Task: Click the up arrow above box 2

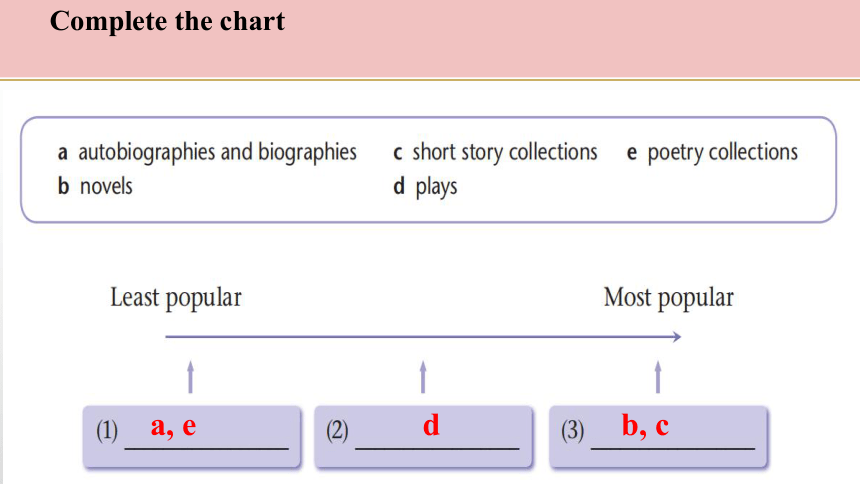Action: tap(423, 377)
